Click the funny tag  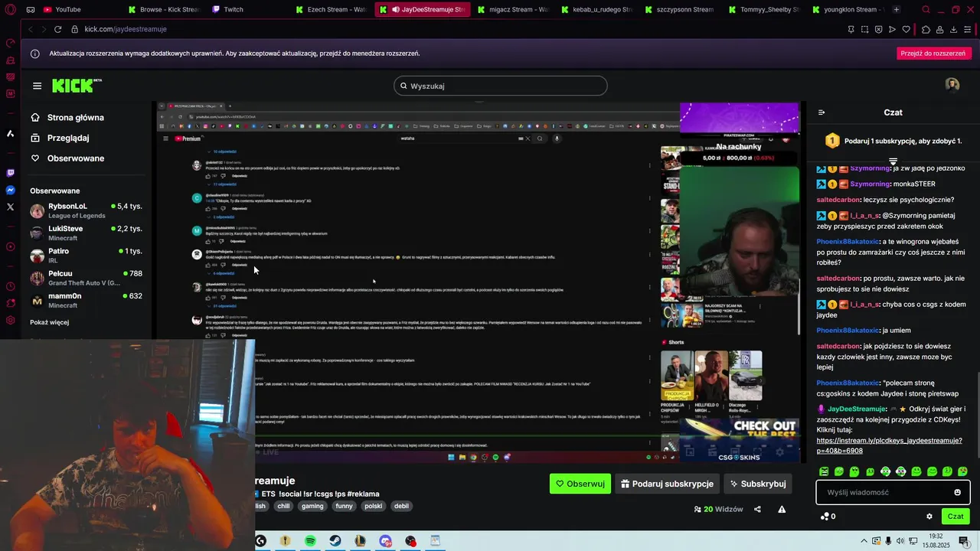click(x=344, y=506)
